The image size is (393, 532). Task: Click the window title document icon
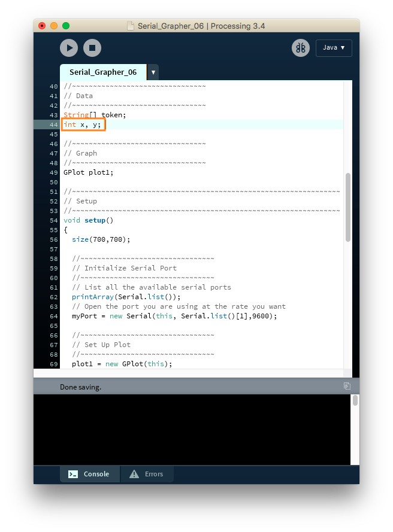[131, 26]
